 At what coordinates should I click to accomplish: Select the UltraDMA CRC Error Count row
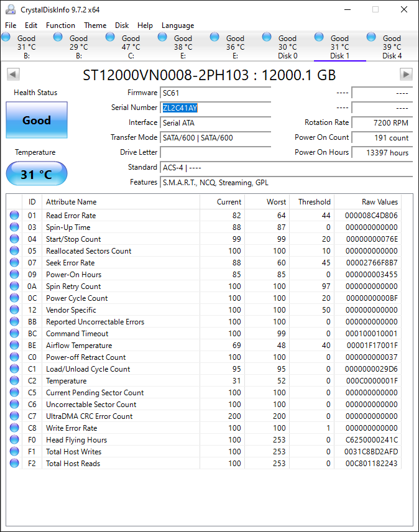click(x=89, y=416)
